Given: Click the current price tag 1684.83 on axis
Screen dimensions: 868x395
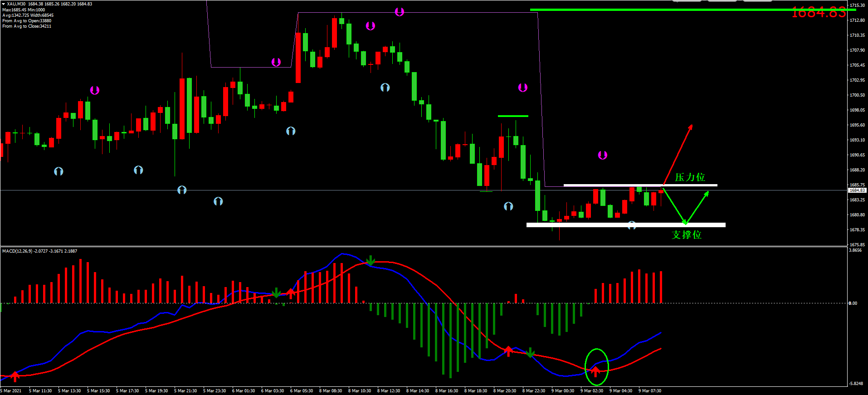Looking at the screenshot, I should tap(857, 190).
